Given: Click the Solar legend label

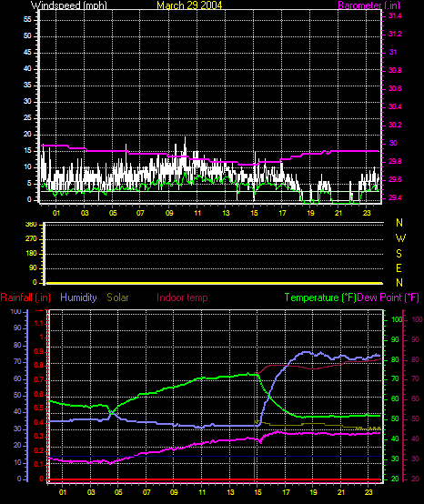Looking at the screenshot, I should point(117,297).
